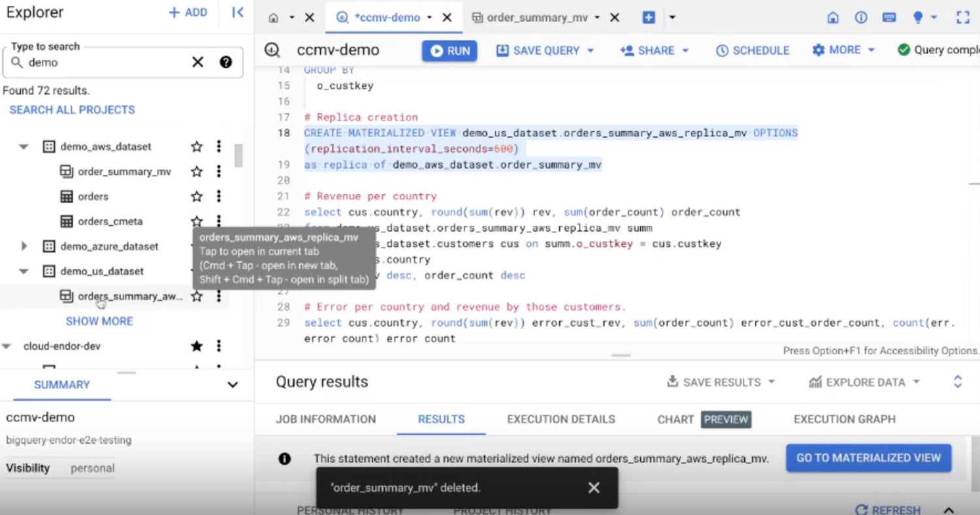Switch to EXECUTION DETAILS tab
Viewport: 980px width, 515px height.
tap(561, 419)
